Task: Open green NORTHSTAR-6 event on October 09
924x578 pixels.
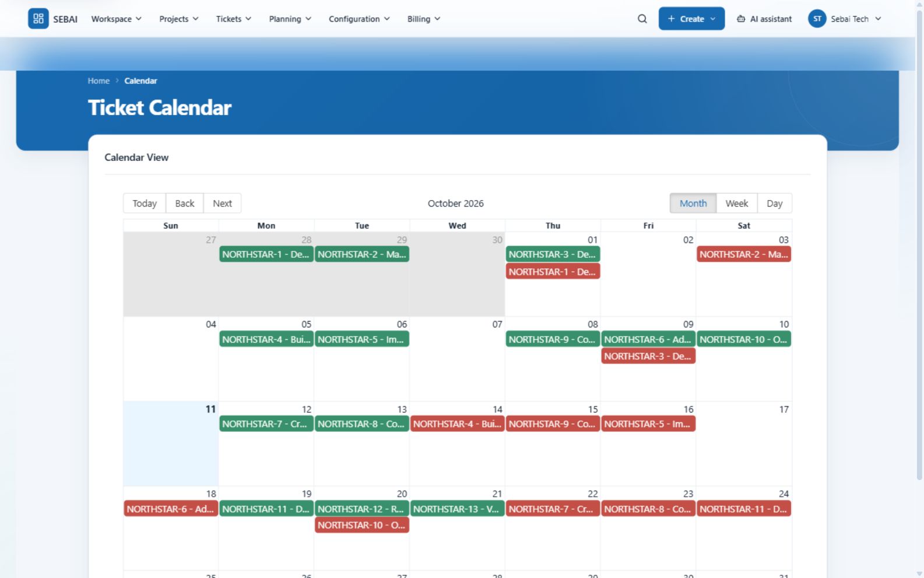Action: click(648, 339)
